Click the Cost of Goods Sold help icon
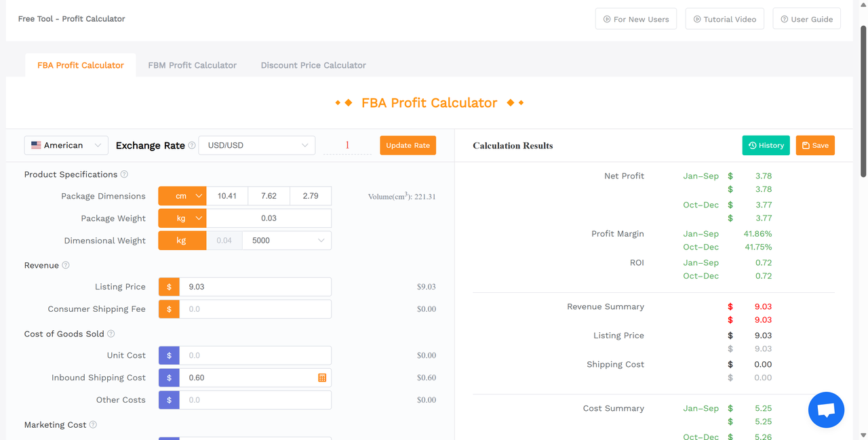The height and width of the screenshot is (440, 868). pyautogui.click(x=111, y=334)
